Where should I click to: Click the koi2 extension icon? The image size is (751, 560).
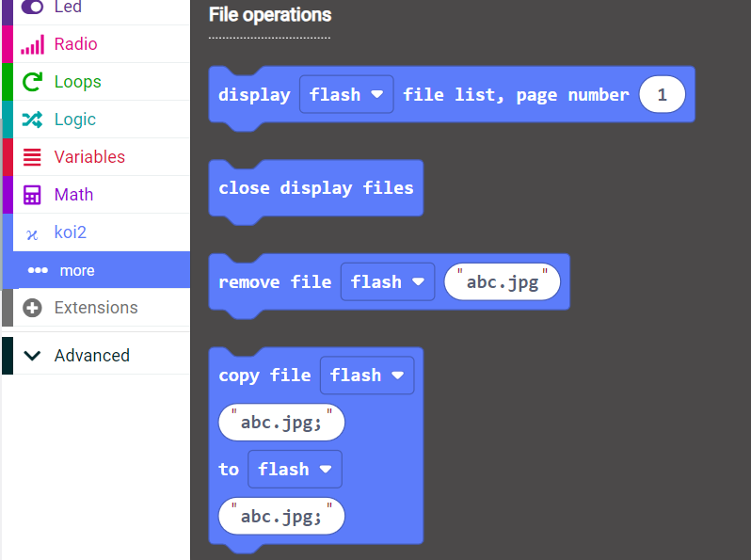[32, 233]
